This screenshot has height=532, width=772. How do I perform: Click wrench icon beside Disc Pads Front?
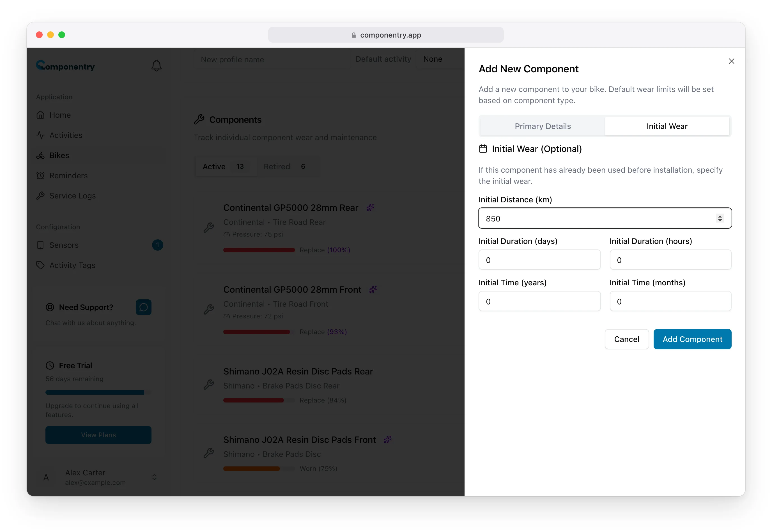tap(208, 453)
